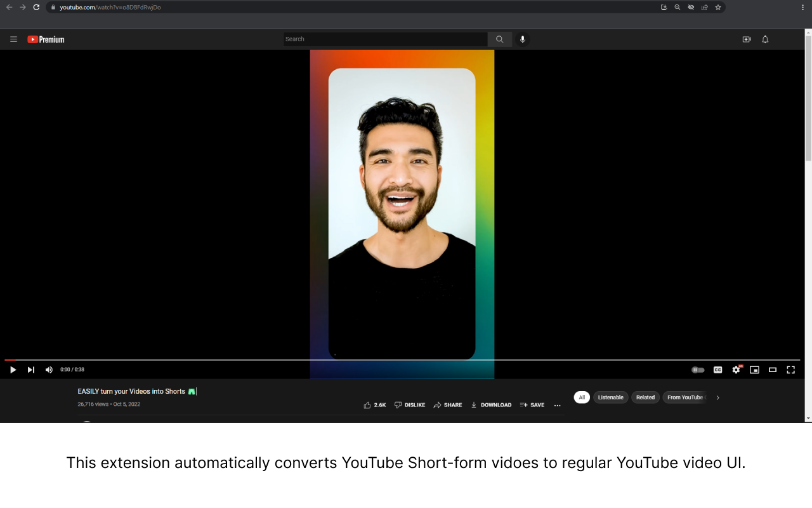Toggle the autoplay switch

[698, 370]
